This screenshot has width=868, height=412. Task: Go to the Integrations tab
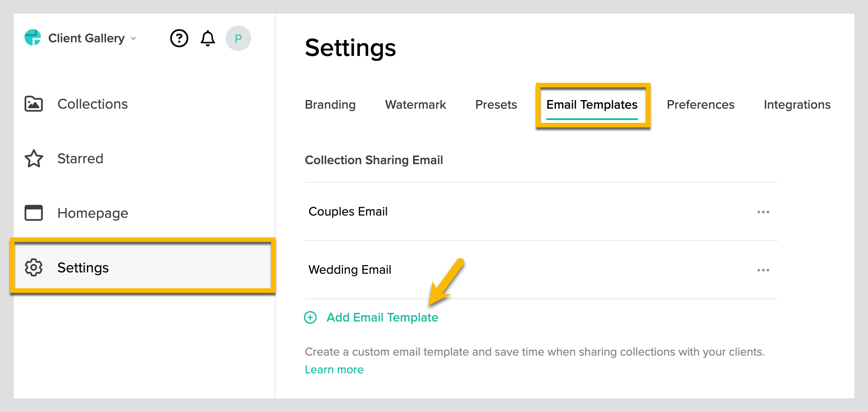797,105
